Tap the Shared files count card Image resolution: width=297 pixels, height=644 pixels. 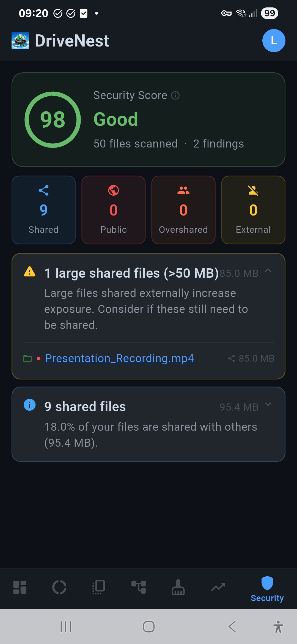44,210
